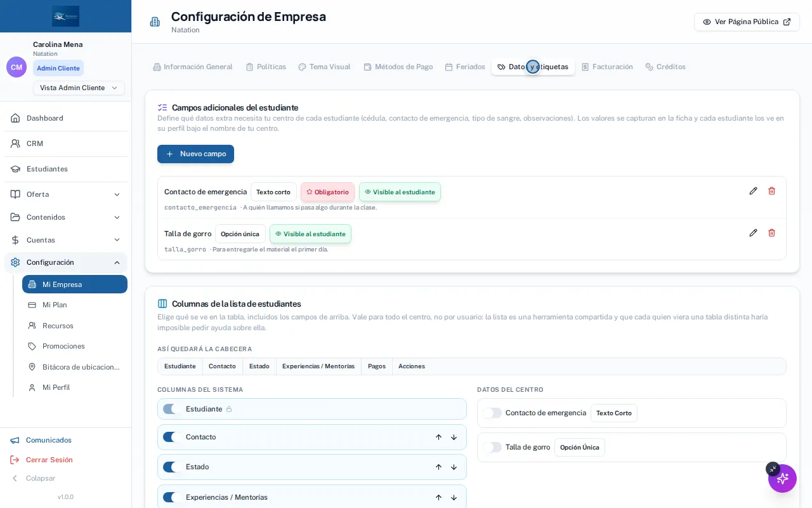Screen dimensions: 812x508
Task: Switch to Información General tab
Action: [x=192, y=67]
